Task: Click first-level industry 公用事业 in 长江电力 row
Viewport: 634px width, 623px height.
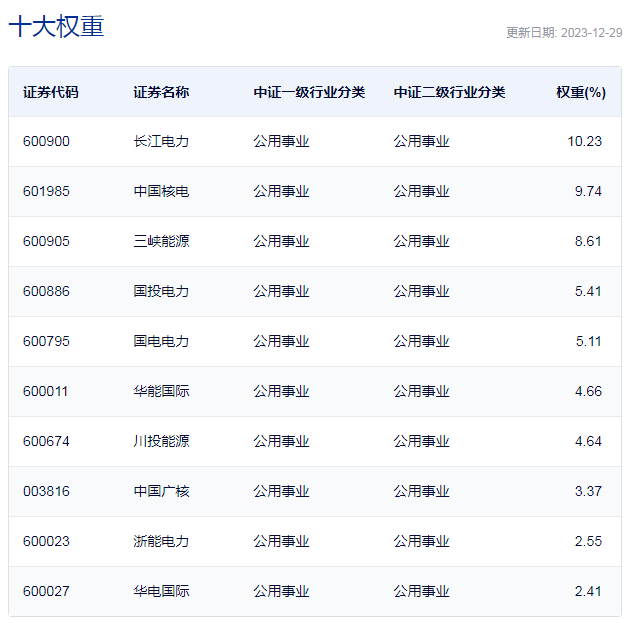Action: pyautogui.click(x=281, y=141)
